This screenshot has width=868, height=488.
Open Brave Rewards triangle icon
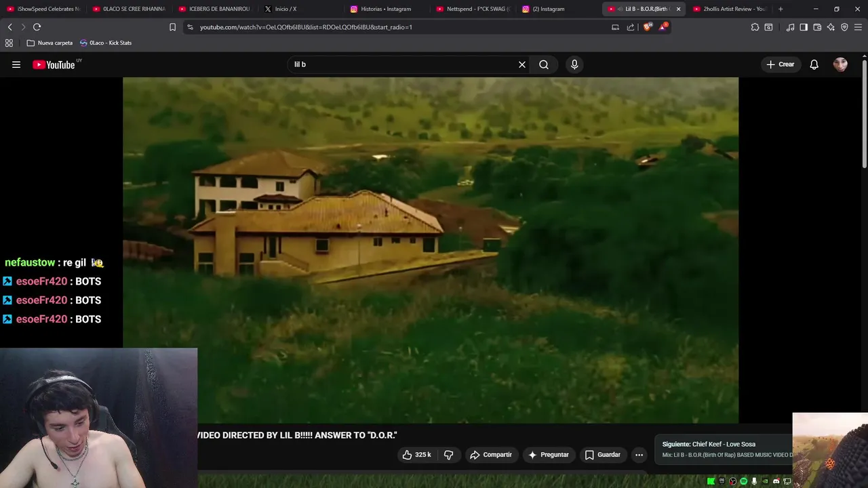663,27
